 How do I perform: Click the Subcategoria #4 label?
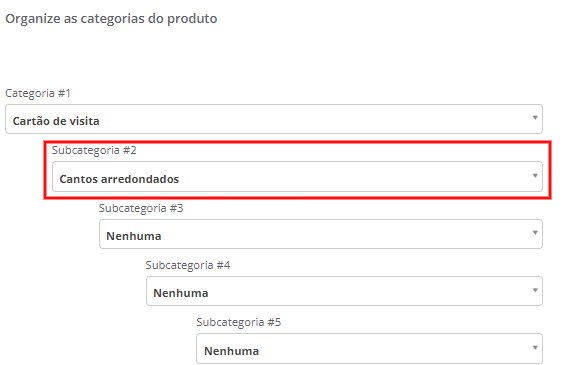pyautogui.click(x=187, y=265)
